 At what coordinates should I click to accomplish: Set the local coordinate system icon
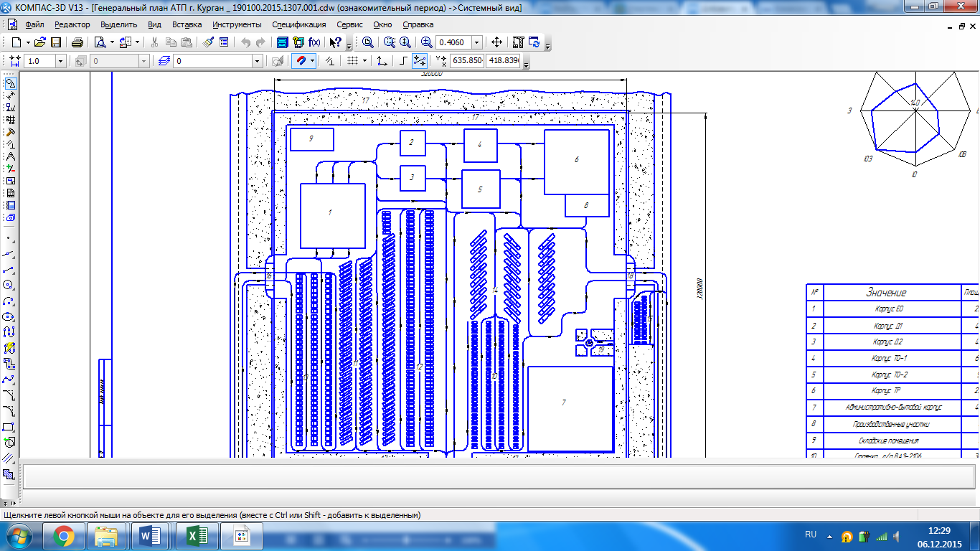pos(382,61)
